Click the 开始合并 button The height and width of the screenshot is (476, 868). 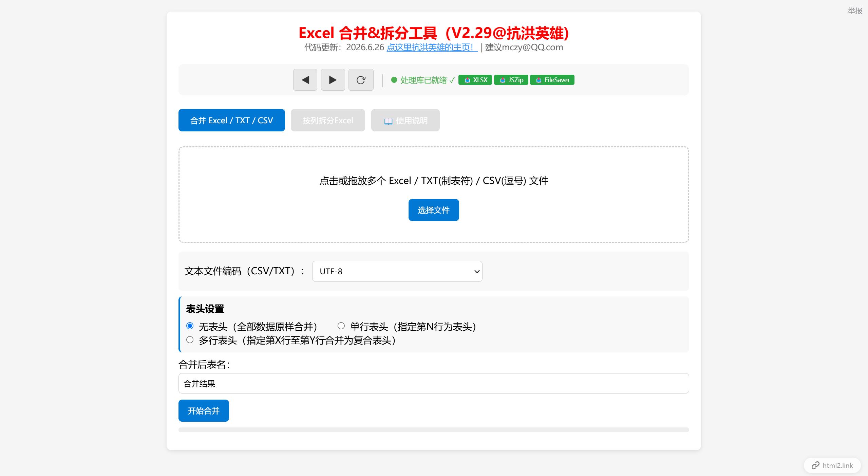tap(204, 411)
